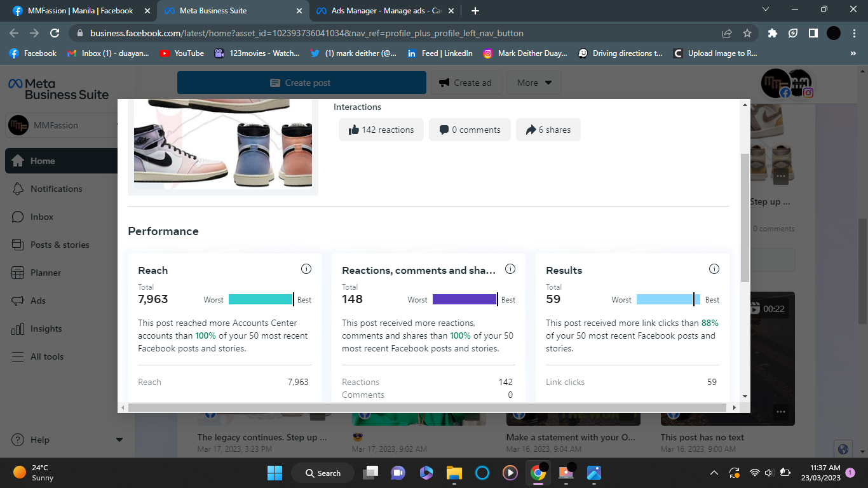Open the Chrome extensions puzzle menu
Viewport: 868px width, 488px height.
(773, 33)
